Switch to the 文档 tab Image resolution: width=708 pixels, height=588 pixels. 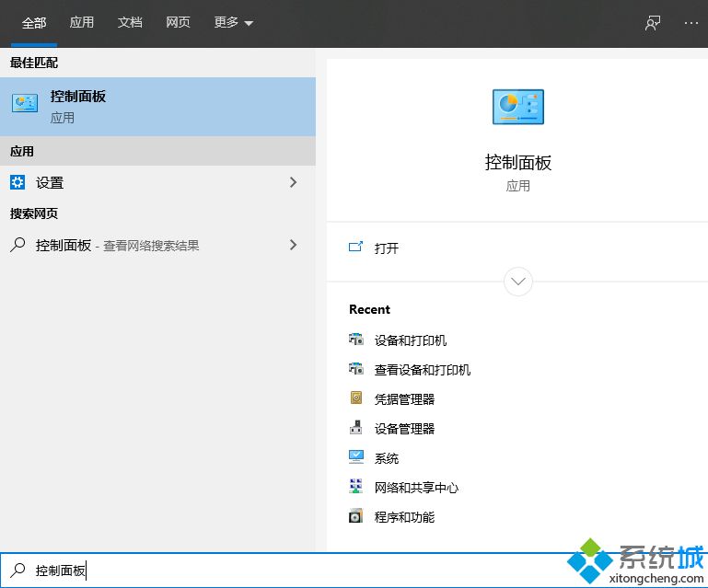pyautogui.click(x=130, y=23)
